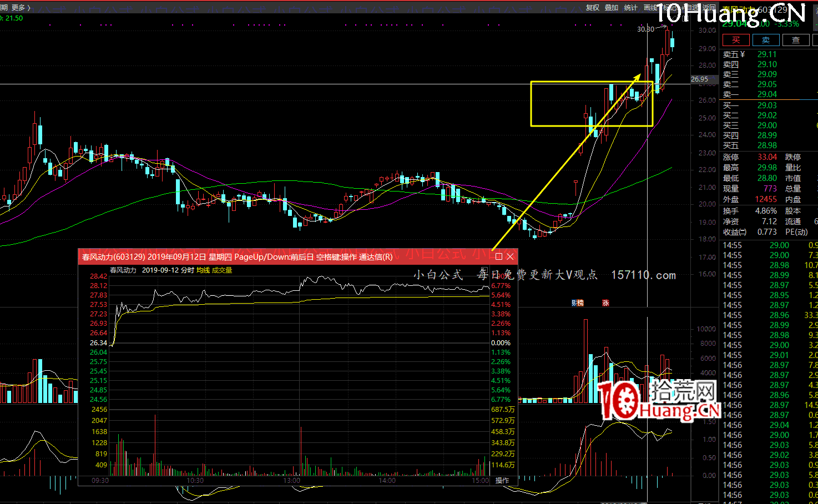
Task: Click the 量比 label in quote panel
Action: point(793,168)
